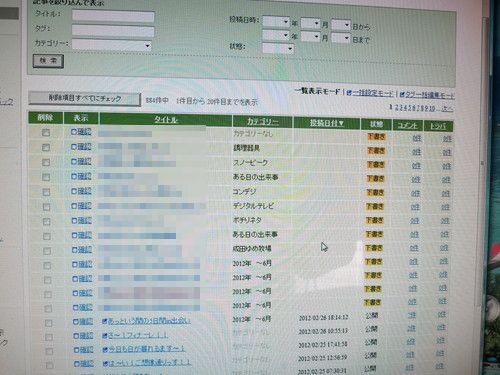This screenshot has height=375, width=500.
Task: Click 削除項目すべてにチェック button
Action: click(x=85, y=98)
